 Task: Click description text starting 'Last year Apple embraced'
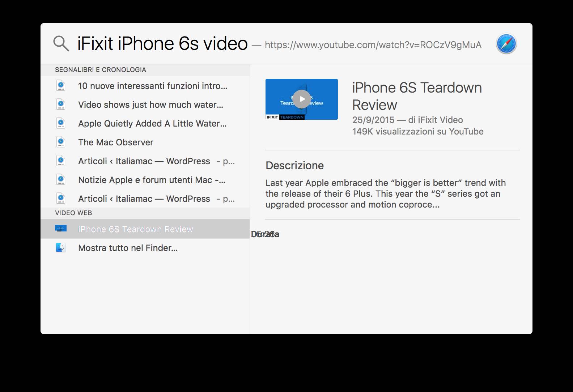click(386, 193)
